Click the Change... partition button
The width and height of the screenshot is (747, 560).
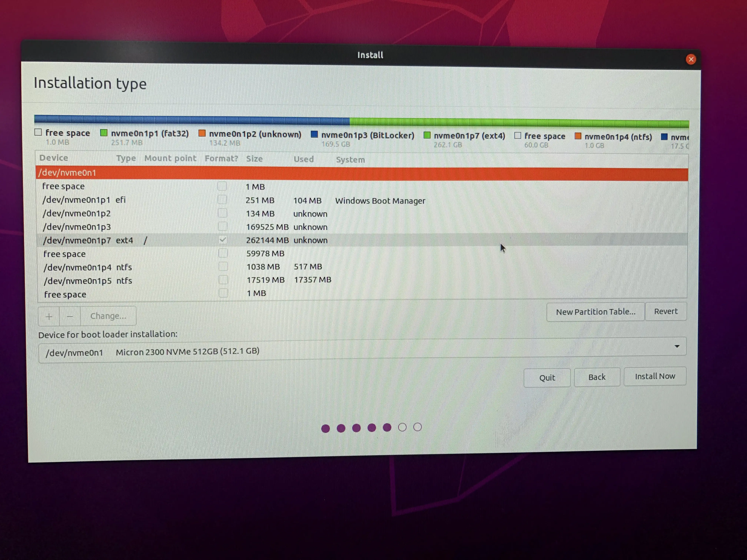[x=108, y=316]
